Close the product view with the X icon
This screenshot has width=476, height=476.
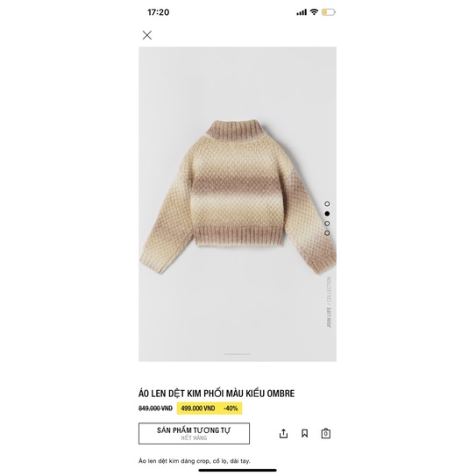tap(147, 35)
